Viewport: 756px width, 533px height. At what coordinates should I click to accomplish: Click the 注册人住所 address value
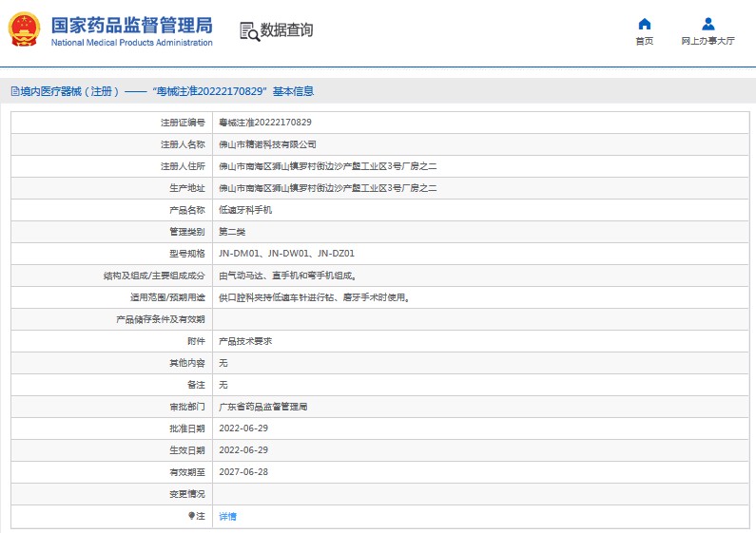point(328,166)
